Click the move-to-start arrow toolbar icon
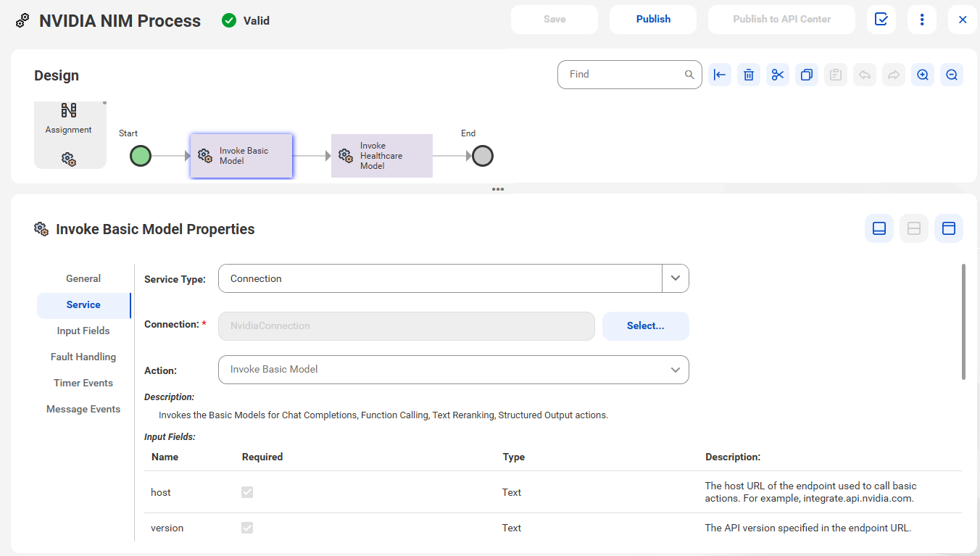Screen dimensions: 980x556 (720, 75)
